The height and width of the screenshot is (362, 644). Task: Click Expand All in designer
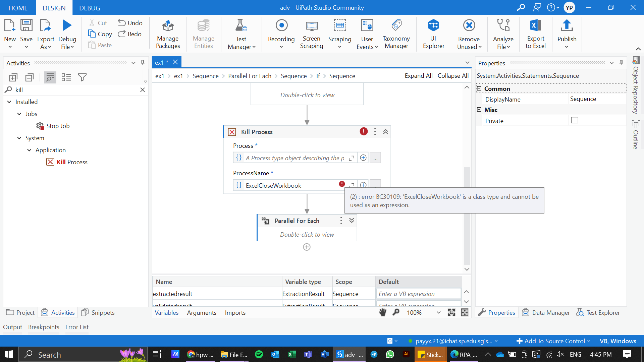click(x=419, y=76)
